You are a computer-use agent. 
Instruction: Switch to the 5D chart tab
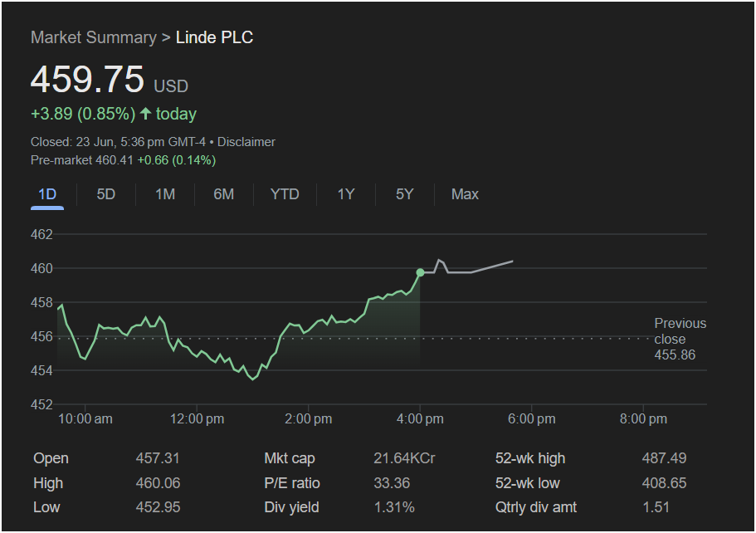[106, 194]
